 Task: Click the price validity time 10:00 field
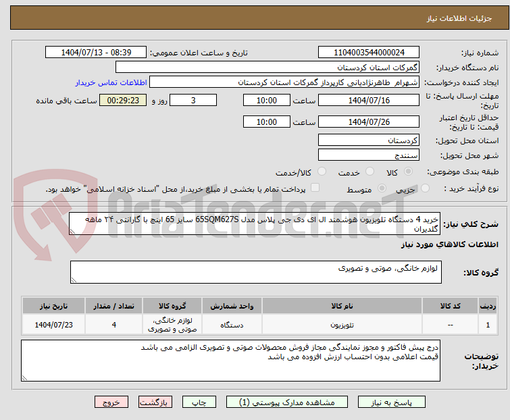(266, 122)
